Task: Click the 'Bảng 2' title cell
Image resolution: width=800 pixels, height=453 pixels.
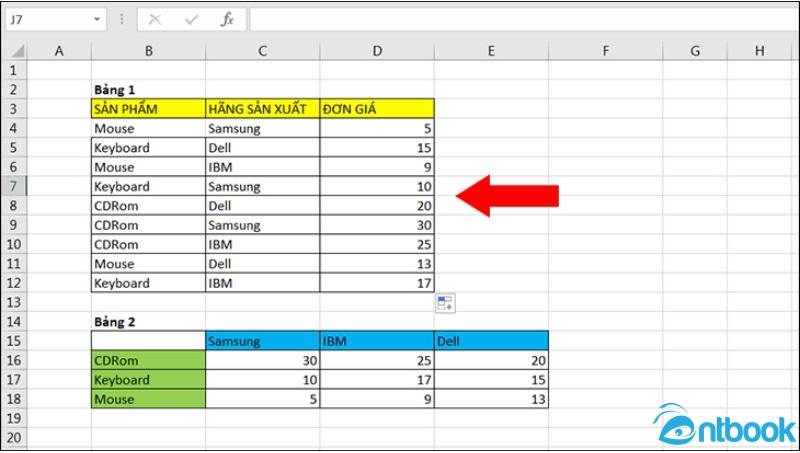Action: (148, 322)
